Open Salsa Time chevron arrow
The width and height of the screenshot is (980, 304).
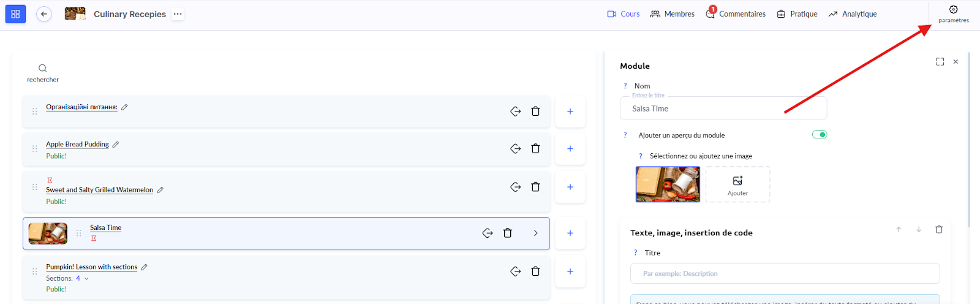[x=535, y=233]
